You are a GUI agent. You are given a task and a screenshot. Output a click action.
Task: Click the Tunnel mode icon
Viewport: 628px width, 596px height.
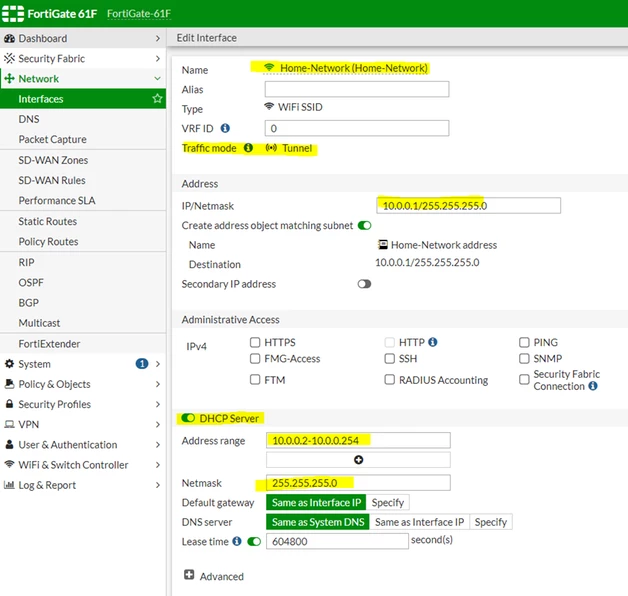click(271, 148)
